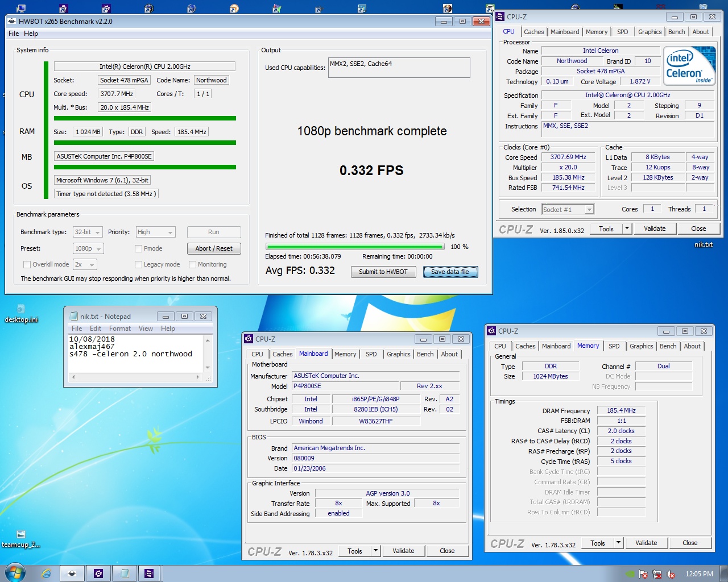Open the Windows Start menu
Screen dimensions: 728x582
pyautogui.click(x=15, y=573)
